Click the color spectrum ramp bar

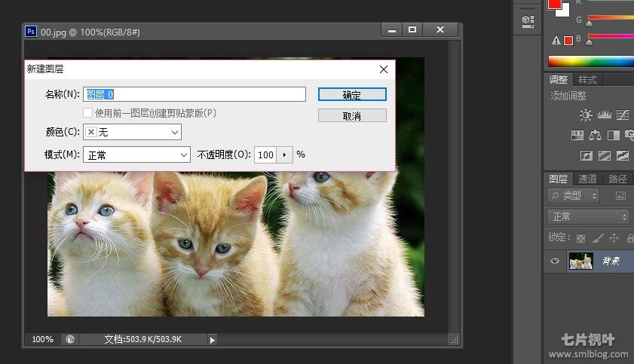click(591, 62)
